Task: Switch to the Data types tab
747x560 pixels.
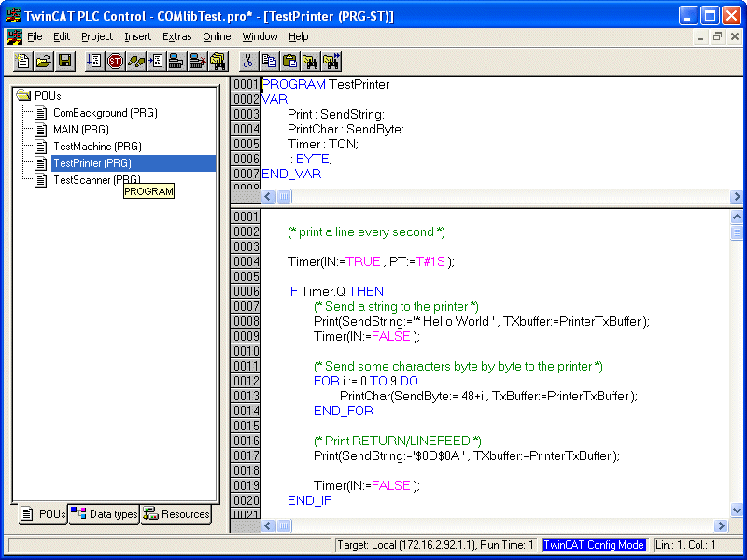Action: pos(105,514)
